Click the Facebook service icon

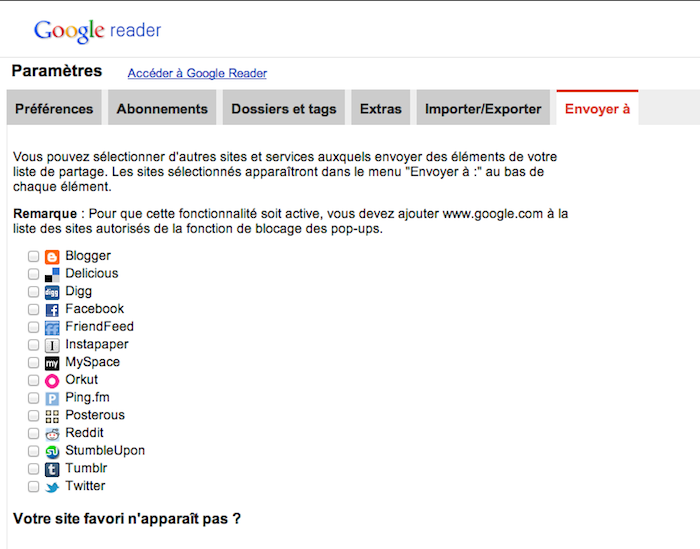[x=52, y=310]
